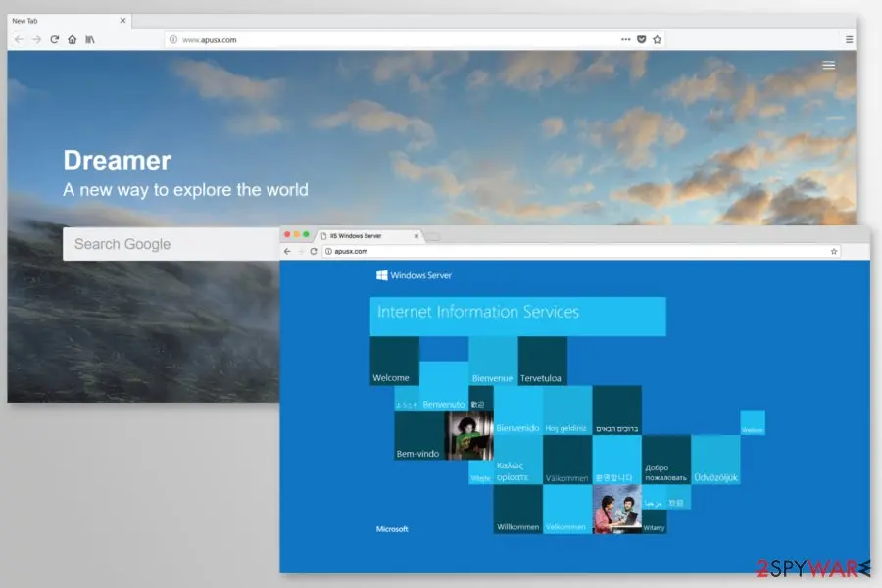Image resolution: width=882 pixels, height=588 pixels.
Task: Click the Добро пожаловать tile
Action: pyautogui.click(x=666, y=460)
